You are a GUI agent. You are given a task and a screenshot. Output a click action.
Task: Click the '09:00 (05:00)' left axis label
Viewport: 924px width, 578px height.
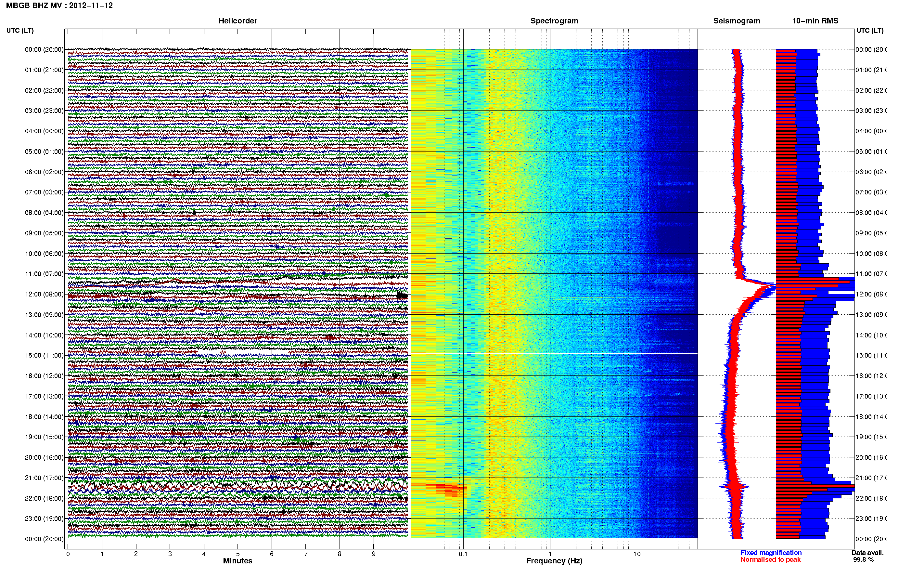point(44,233)
